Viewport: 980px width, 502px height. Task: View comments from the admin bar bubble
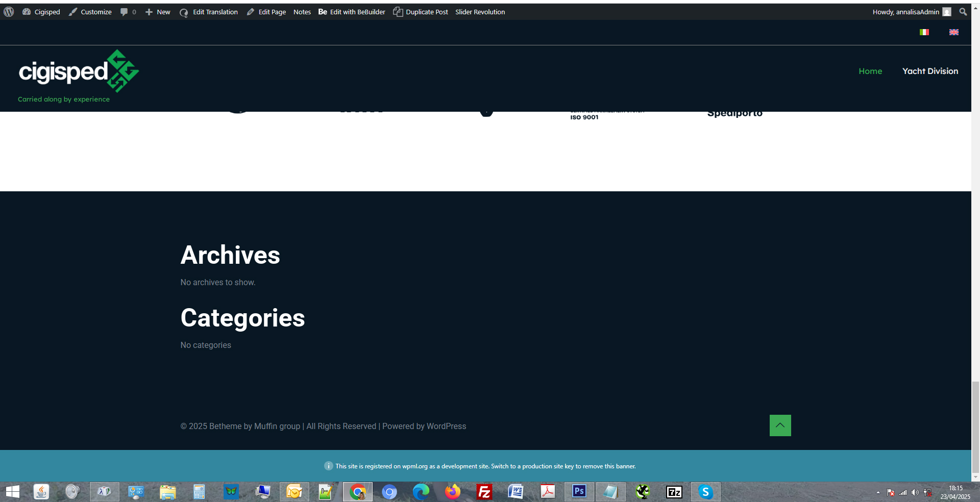pos(128,12)
